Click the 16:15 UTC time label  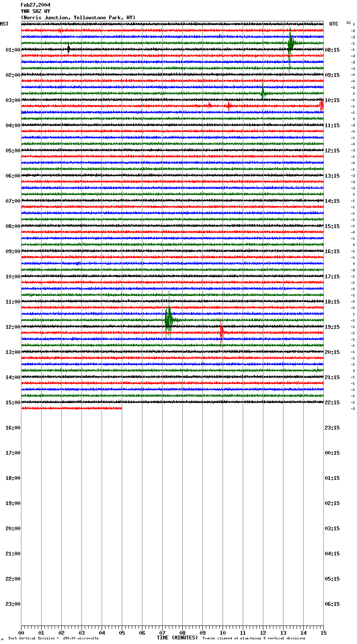(332, 251)
